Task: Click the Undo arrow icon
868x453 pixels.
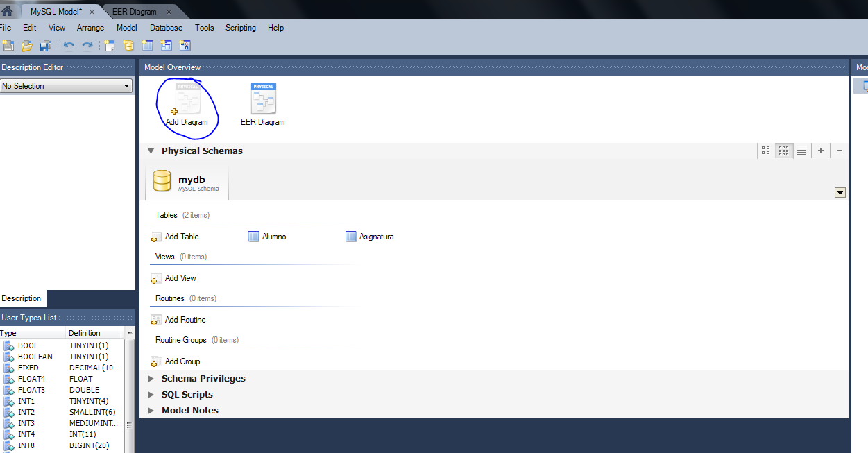Action: click(69, 45)
